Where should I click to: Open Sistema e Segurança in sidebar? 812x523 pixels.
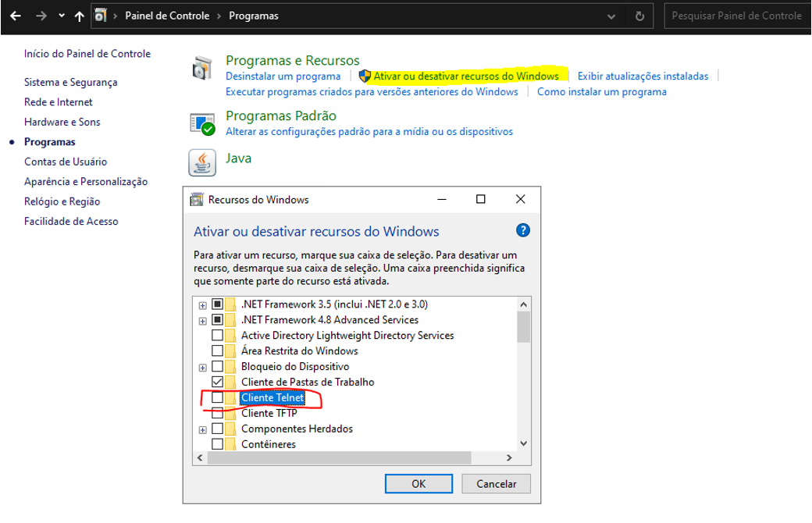coord(70,82)
